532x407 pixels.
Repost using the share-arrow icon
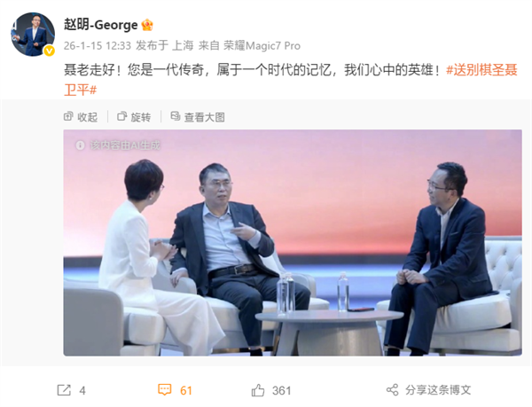64,390
